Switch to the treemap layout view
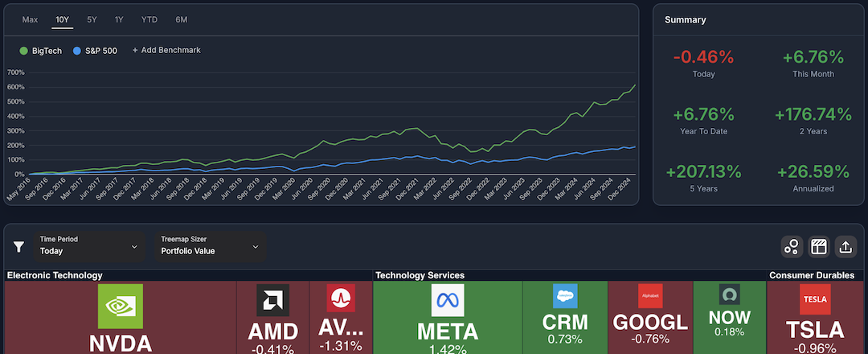 point(819,246)
